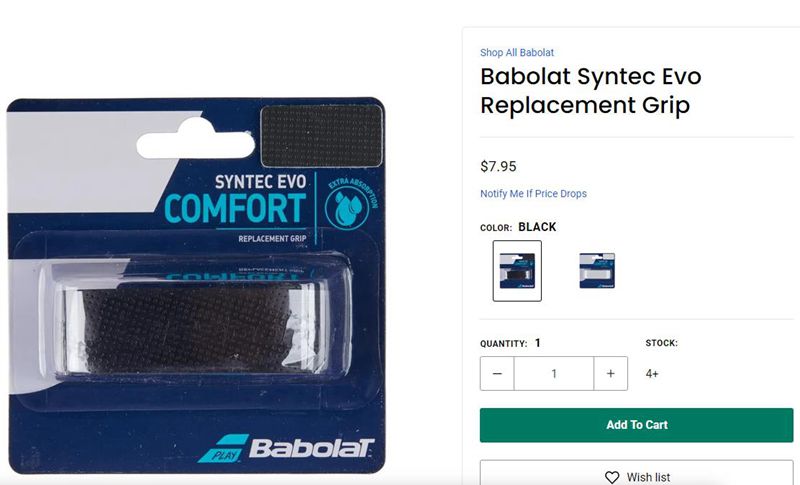Add the grip to cart
800x485 pixels.
[636, 425]
